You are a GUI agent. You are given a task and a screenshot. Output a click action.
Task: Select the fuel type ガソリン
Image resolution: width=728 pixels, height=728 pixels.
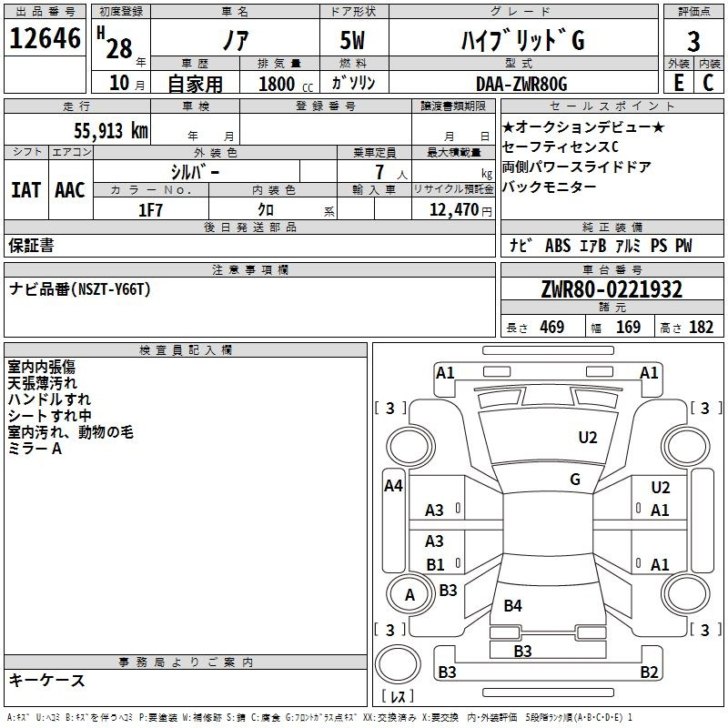coord(353,83)
